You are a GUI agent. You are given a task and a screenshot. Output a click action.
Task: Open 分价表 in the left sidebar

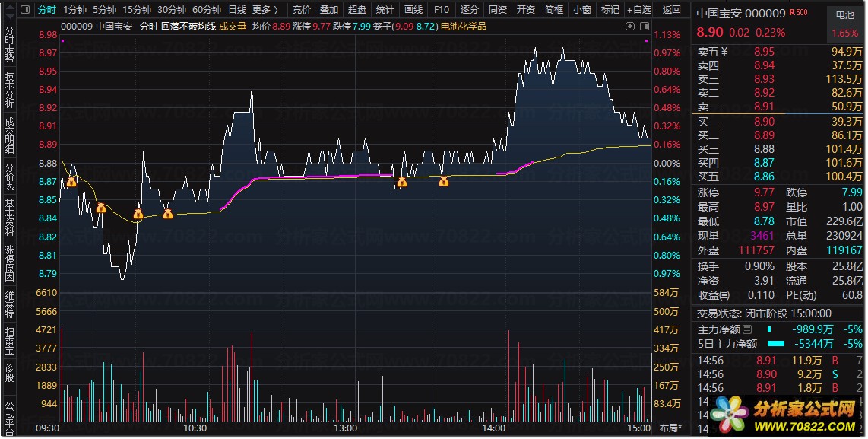[x=9, y=177]
